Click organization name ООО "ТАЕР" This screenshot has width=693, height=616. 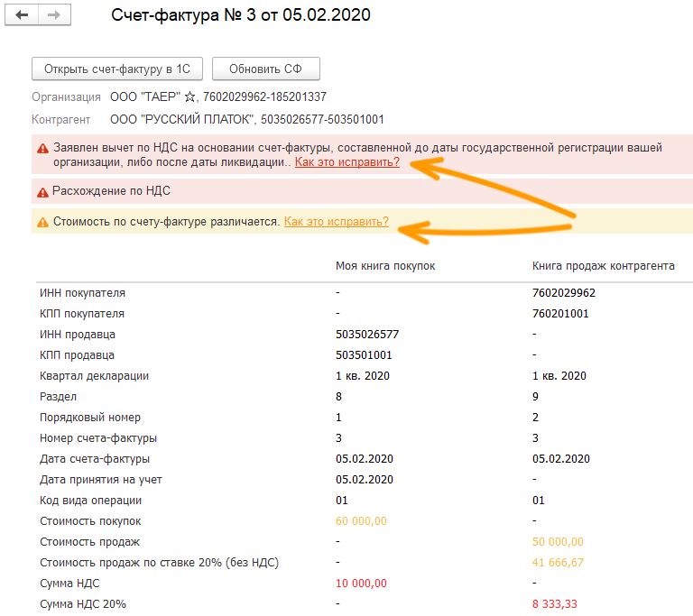pos(145,97)
